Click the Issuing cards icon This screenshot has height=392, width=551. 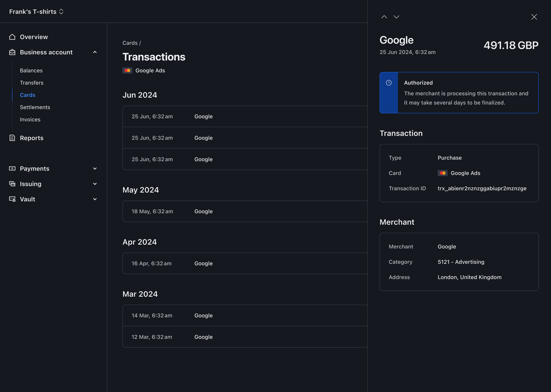[12, 184]
